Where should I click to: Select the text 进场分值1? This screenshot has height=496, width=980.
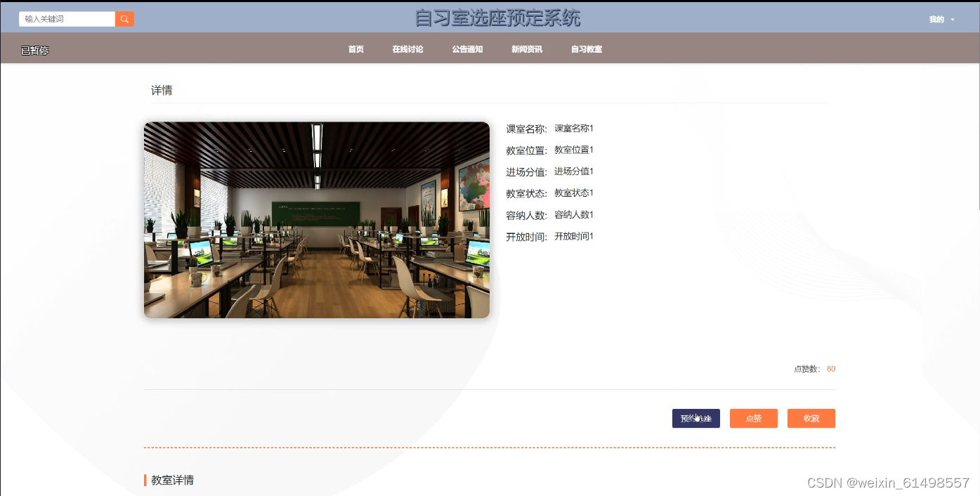pyautogui.click(x=574, y=171)
